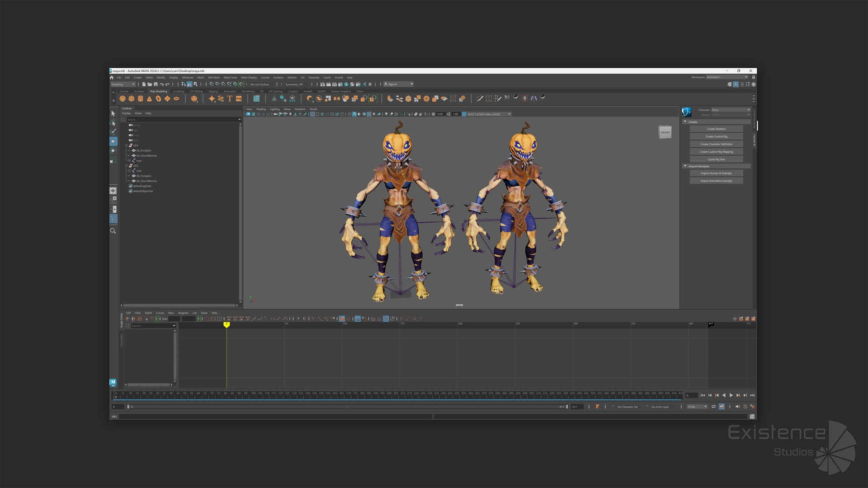Collapse the Import Samples section
The height and width of the screenshot is (488, 868).
685,166
